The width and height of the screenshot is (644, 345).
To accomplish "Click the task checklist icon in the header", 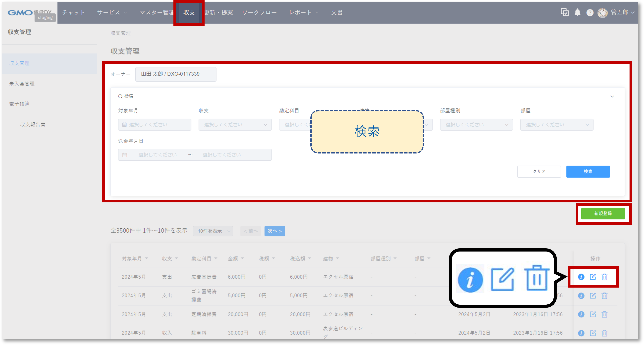I will click(x=565, y=13).
